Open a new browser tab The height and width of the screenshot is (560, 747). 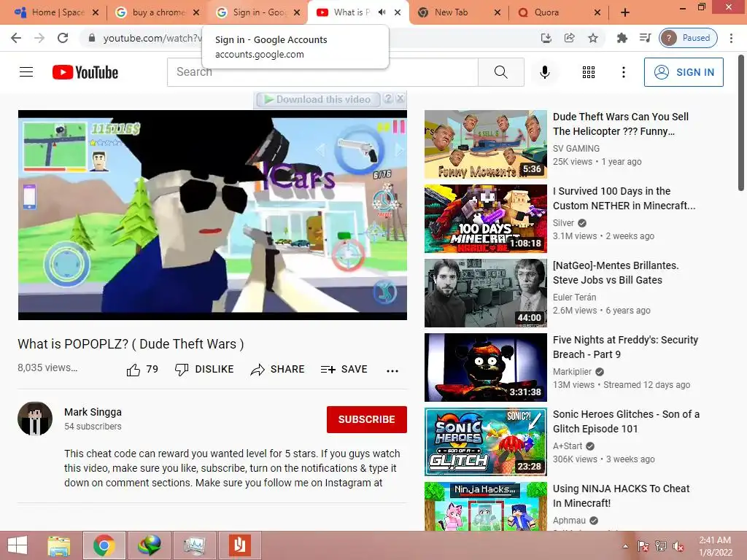click(x=625, y=13)
